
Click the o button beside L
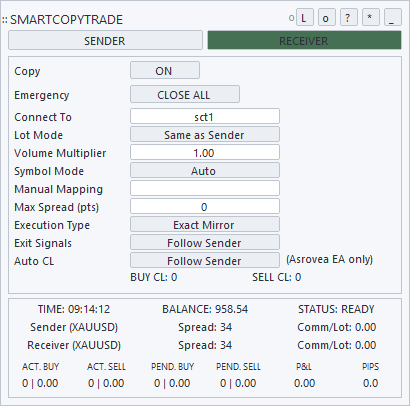pyautogui.click(x=327, y=17)
